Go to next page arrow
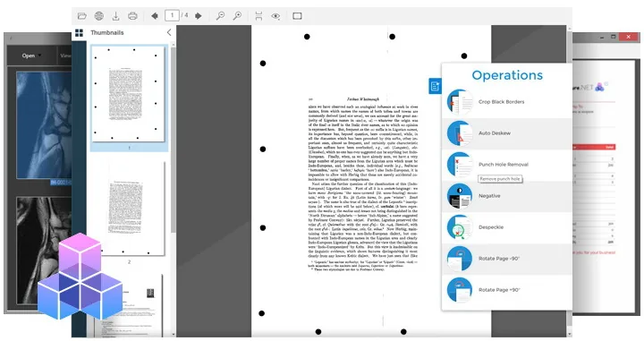The image size is (644, 341). 199,16
